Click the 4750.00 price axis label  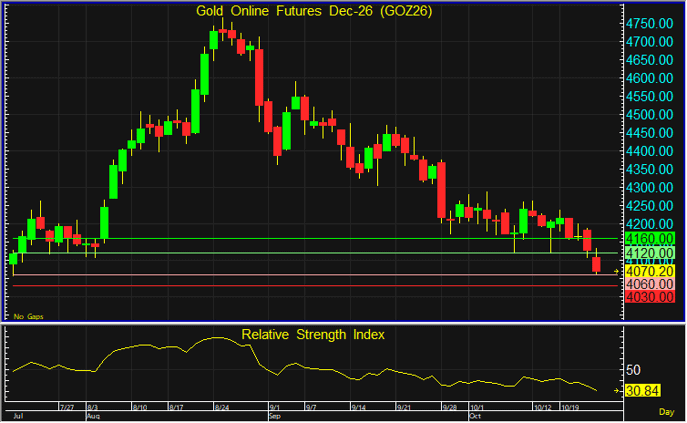click(649, 24)
